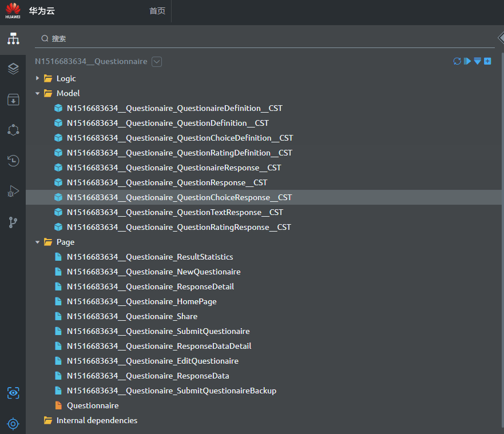Open the orange Questionnaire page item
Screen dimensions: 504x434
click(93, 405)
